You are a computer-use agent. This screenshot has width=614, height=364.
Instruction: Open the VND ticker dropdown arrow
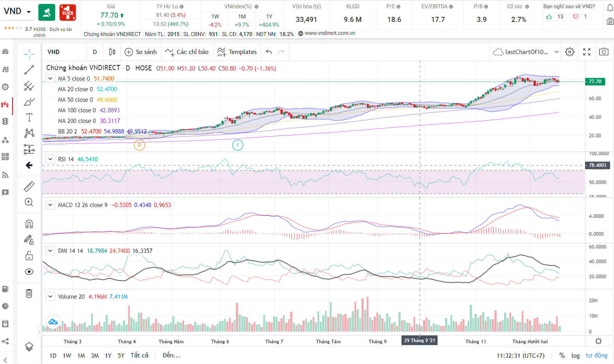coord(29,12)
